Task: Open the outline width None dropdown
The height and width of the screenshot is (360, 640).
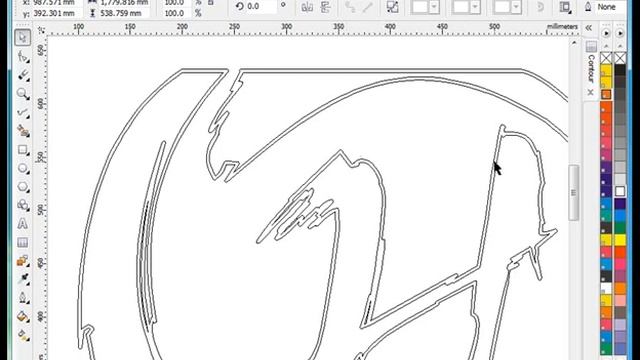Action: pyautogui.click(x=610, y=7)
